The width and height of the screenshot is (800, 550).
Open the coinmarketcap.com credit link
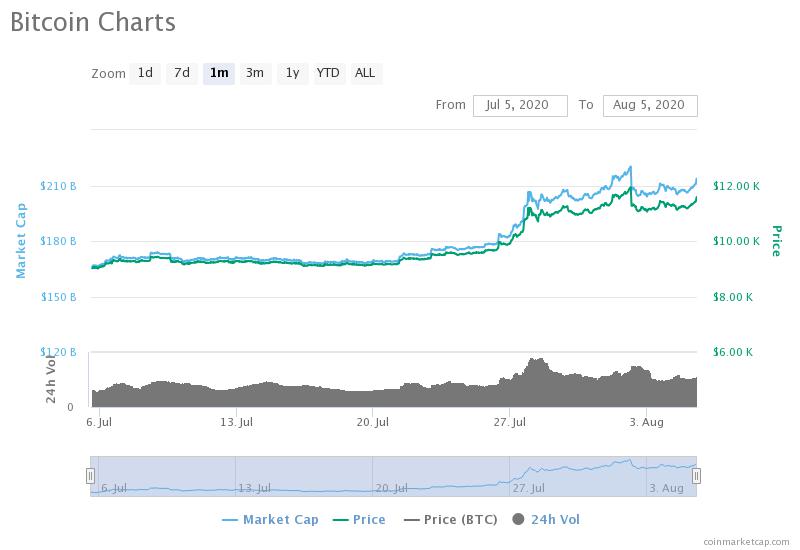click(x=746, y=542)
